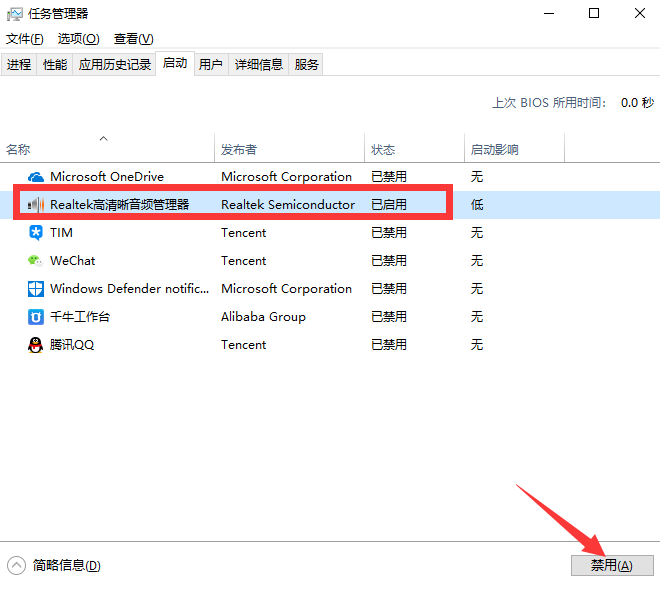
Task: Click the 已禁用 status of Microsoft OneDrive
Action: [x=389, y=177]
